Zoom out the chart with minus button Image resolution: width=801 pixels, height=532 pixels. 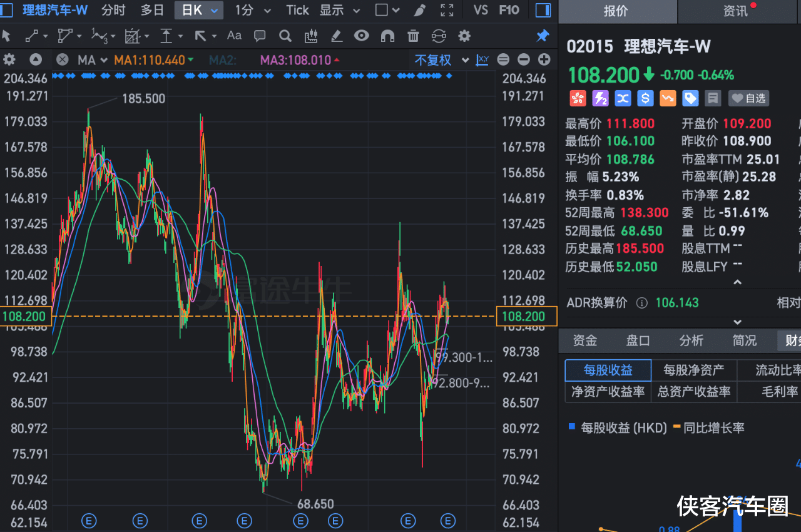coord(524,59)
